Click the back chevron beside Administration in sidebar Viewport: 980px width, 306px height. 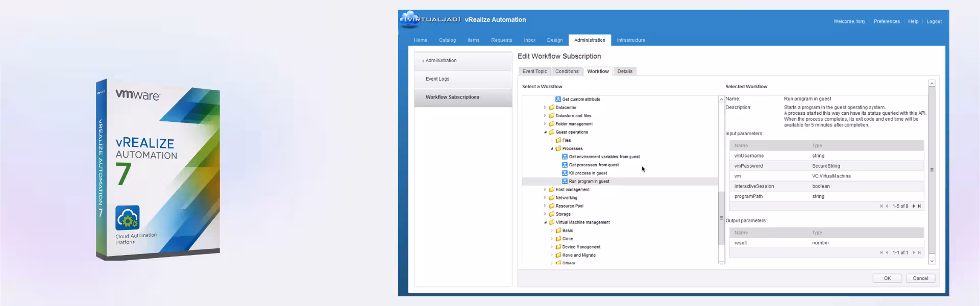423,61
